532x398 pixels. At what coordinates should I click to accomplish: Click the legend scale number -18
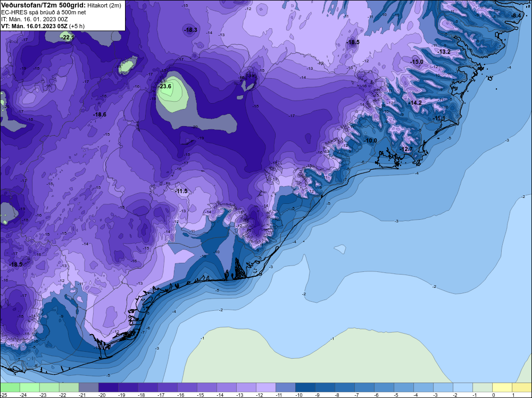pos(142,395)
